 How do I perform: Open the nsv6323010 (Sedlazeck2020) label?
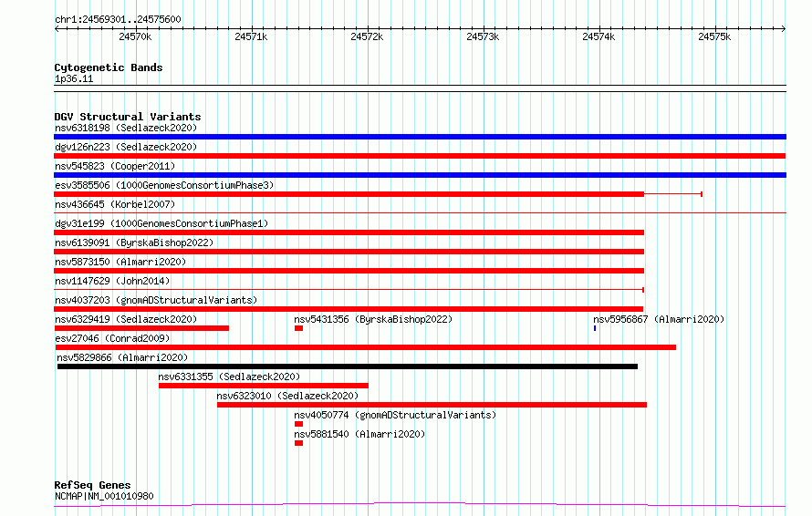tap(287, 396)
